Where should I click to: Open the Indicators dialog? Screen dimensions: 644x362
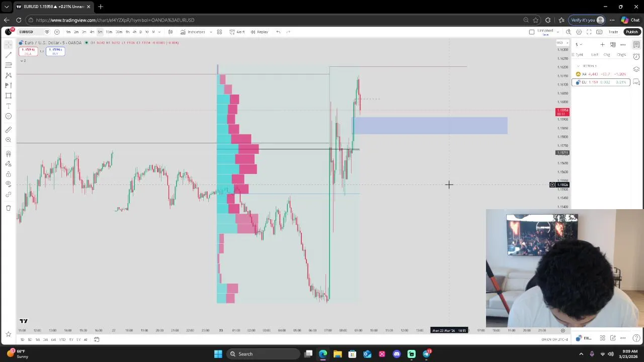click(x=193, y=32)
